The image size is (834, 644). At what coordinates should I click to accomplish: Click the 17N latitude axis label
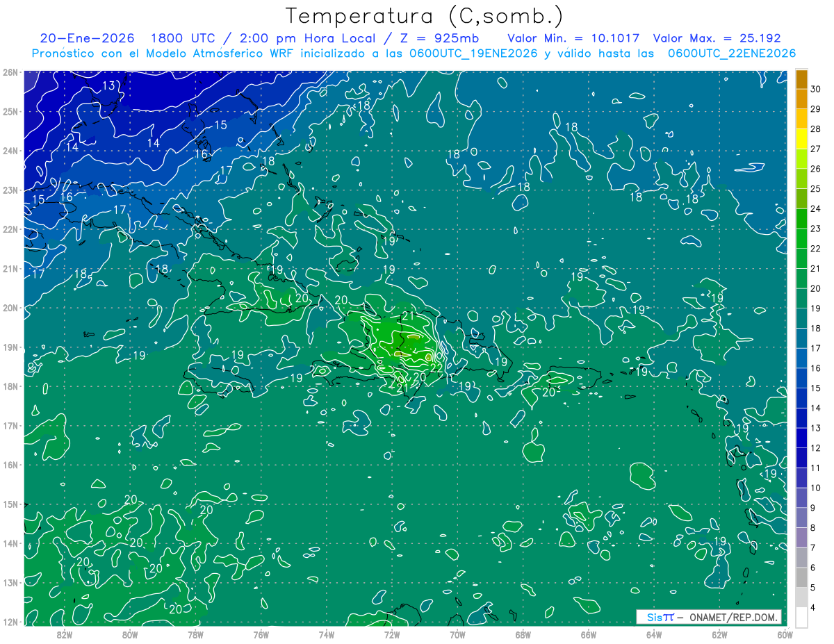10,426
